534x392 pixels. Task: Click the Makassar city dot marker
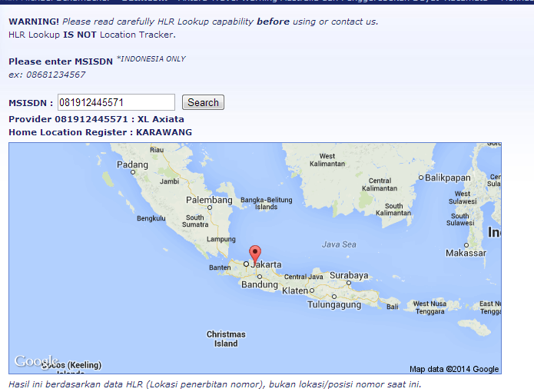coord(466,245)
